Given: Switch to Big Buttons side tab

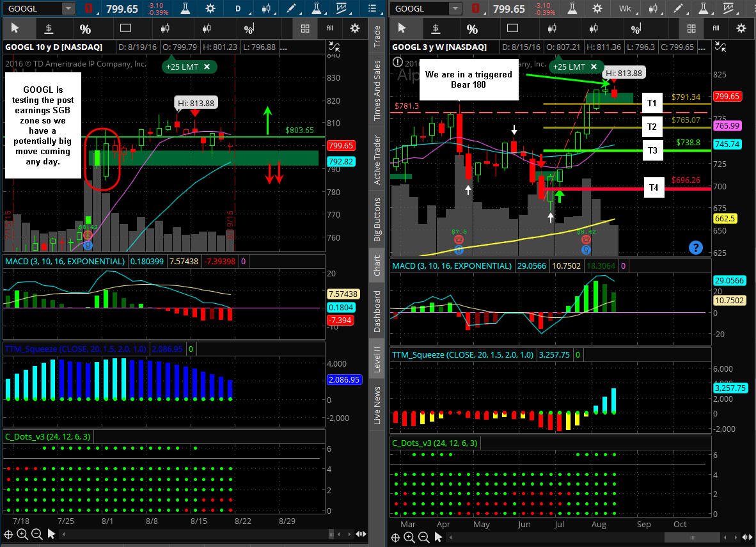Looking at the screenshot, I should (x=377, y=219).
